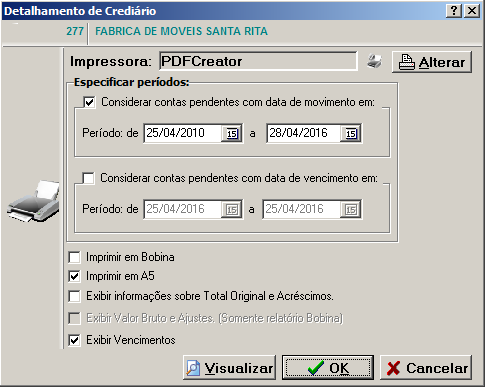Viewport: 485px width, 387px height.
Task: Click the Alterar printer button
Action: 432,62
